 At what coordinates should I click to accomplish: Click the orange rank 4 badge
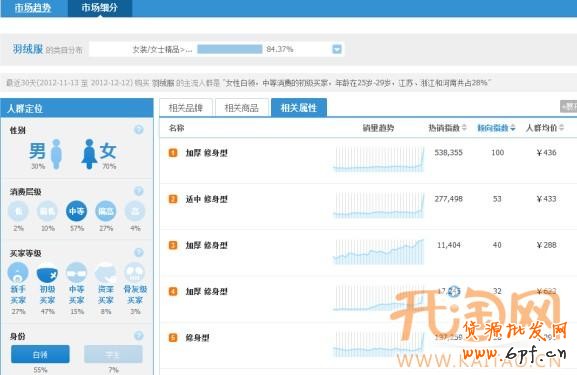(x=173, y=291)
